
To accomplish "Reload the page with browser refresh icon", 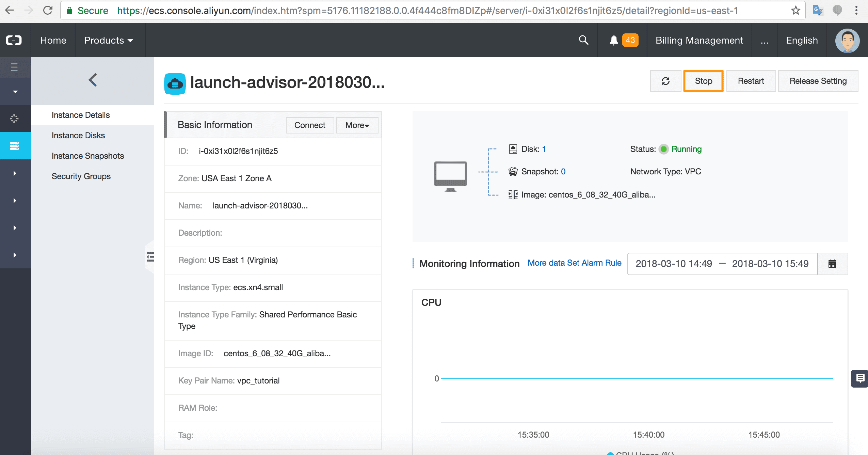I will tap(48, 11).
